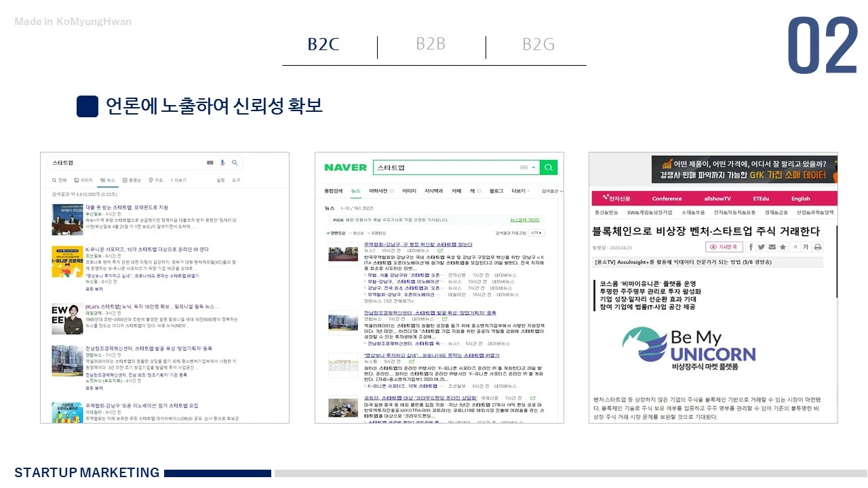This screenshot has height=488, width=868.
Task: Expand the search history arrow in Naver search box
Action: [x=533, y=167]
